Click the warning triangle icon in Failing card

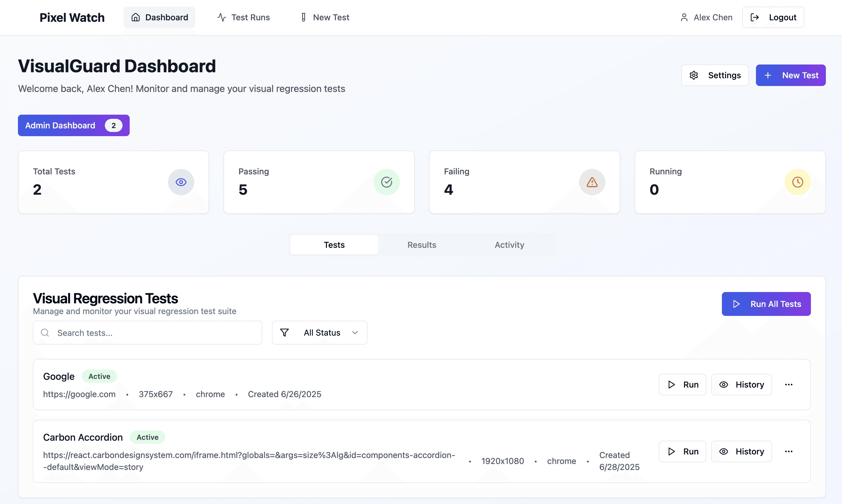[592, 182]
